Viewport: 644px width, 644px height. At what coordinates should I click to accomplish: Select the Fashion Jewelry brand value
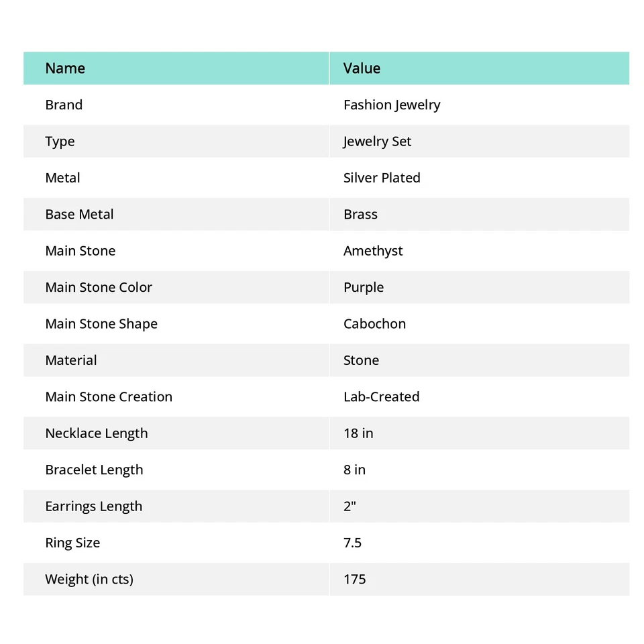pos(392,105)
